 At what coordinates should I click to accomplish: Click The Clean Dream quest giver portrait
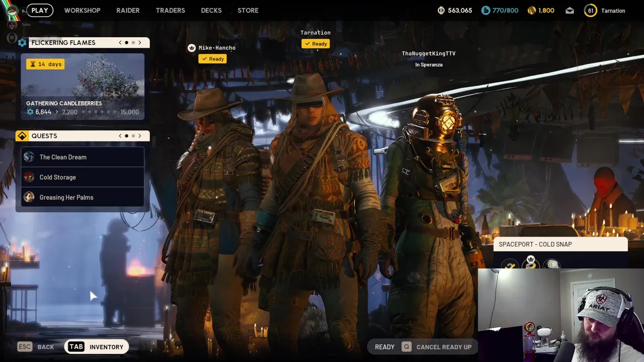[x=29, y=157]
